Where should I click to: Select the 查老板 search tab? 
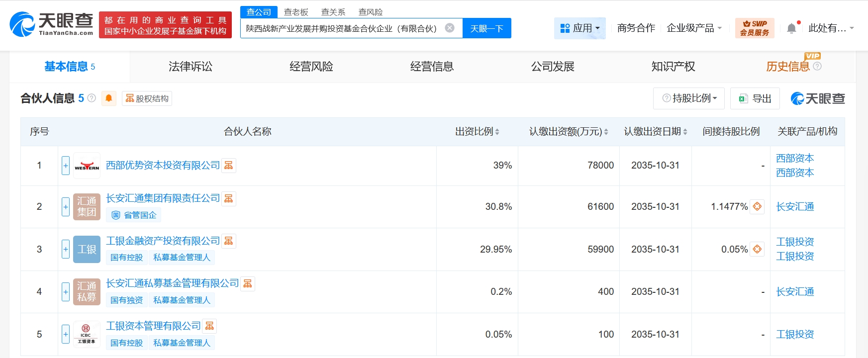296,12
